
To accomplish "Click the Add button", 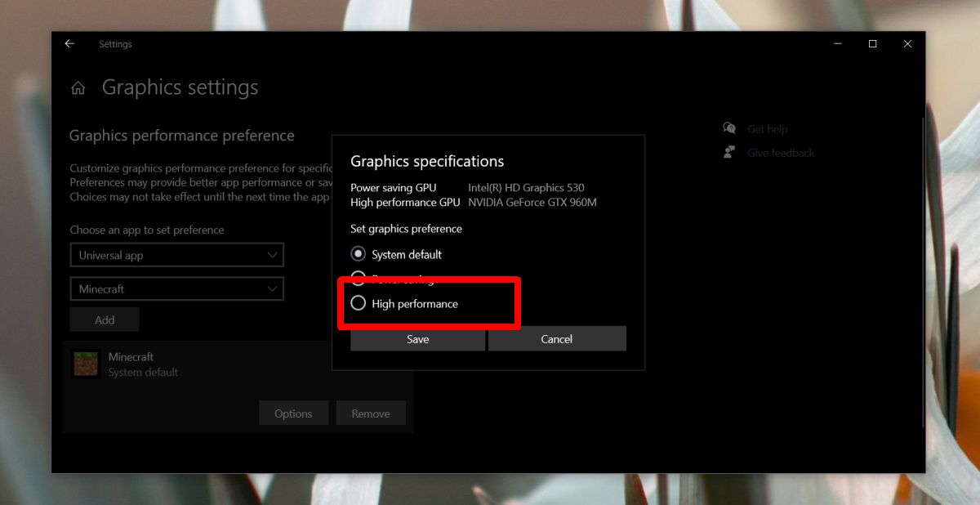I will pos(104,319).
